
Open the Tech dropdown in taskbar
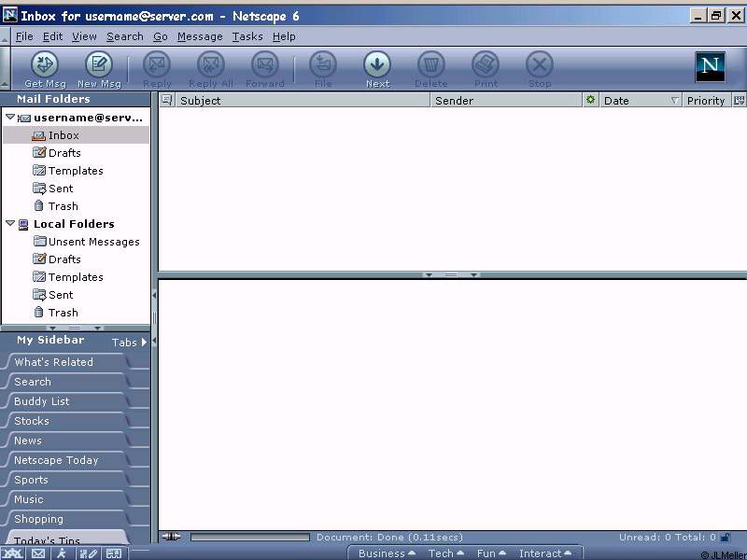(446, 553)
